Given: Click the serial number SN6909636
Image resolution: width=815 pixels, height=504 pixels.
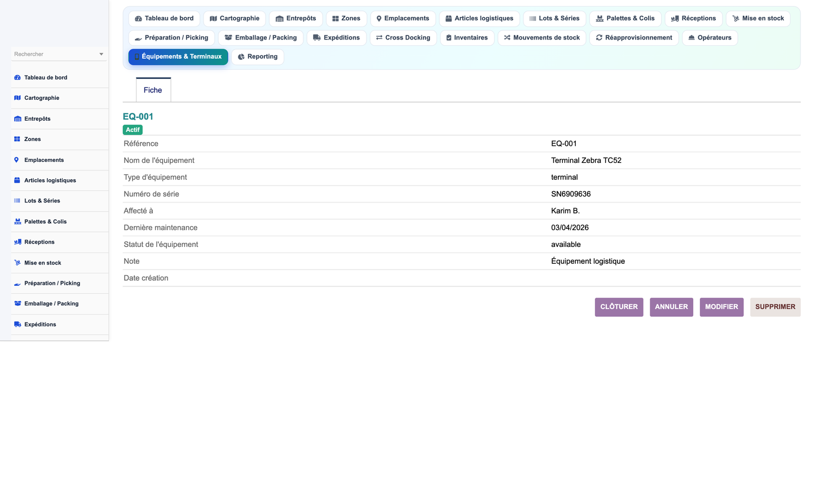Looking at the screenshot, I should click(571, 194).
